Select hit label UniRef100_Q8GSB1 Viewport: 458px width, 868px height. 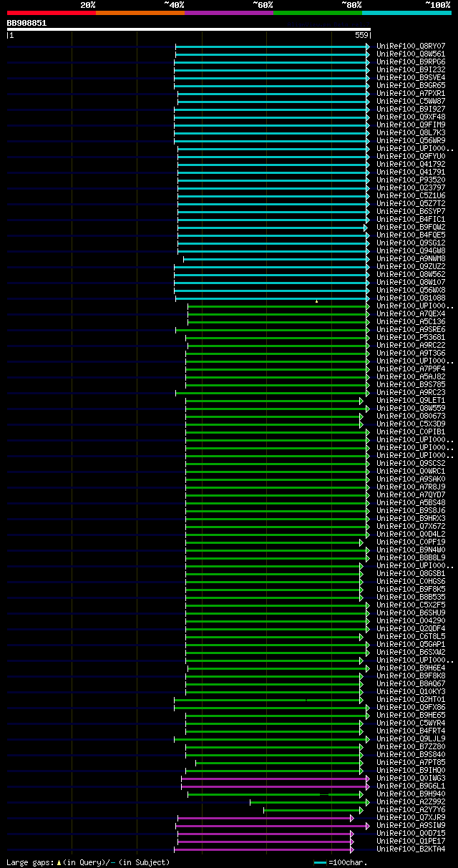pyautogui.click(x=411, y=573)
